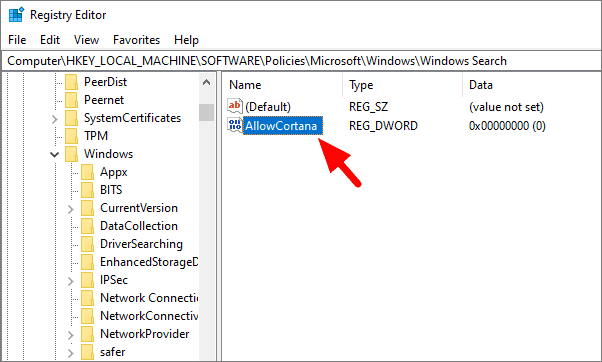The width and height of the screenshot is (602, 362).
Task: Collapse the Windows key node
Action: pyautogui.click(x=55, y=154)
